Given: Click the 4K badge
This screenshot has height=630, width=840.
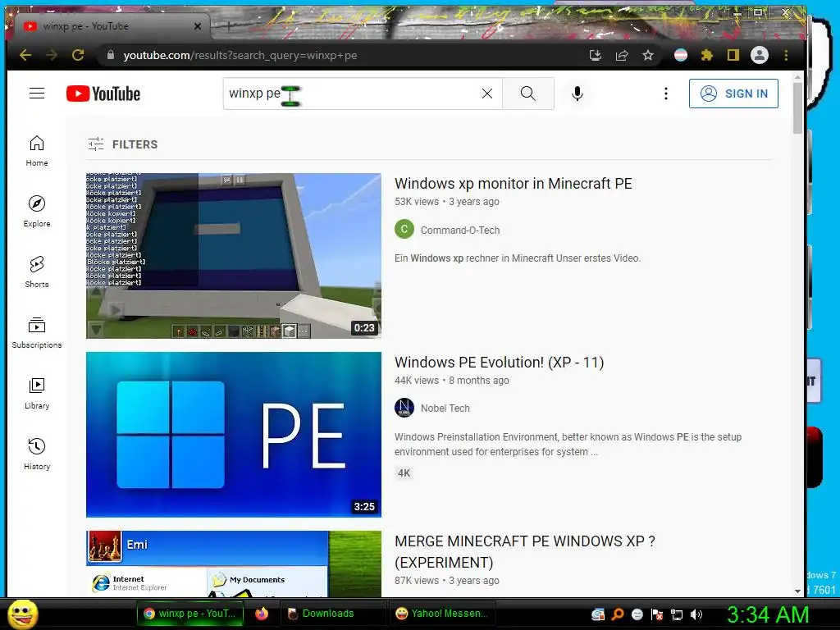Looking at the screenshot, I should (404, 473).
